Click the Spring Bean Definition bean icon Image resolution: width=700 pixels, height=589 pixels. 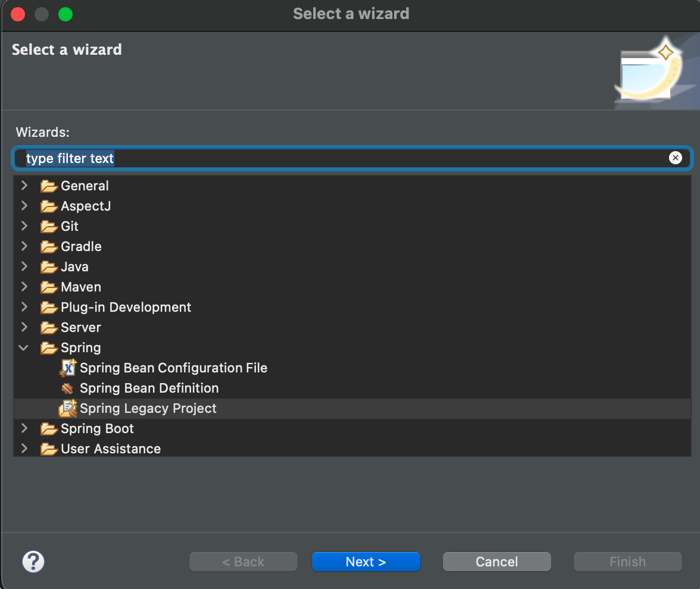67,388
